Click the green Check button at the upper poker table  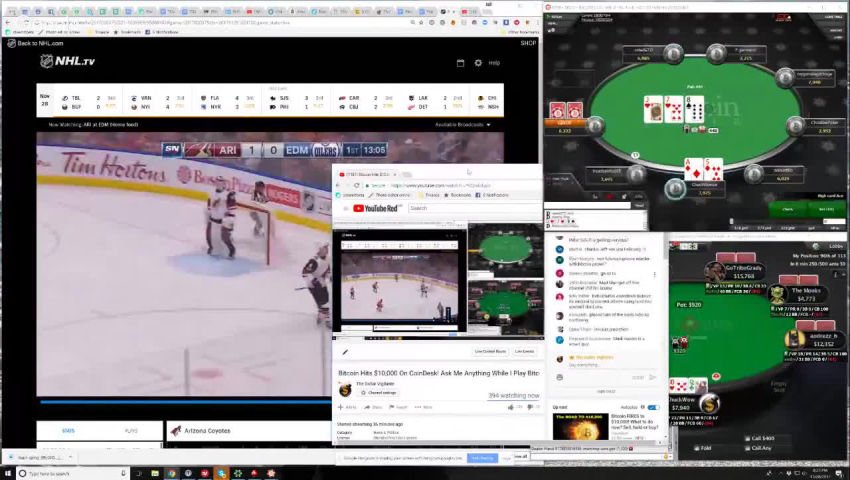pyautogui.click(x=788, y=209)
